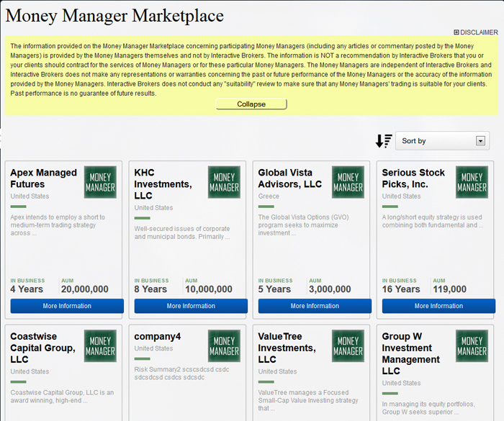
Task: Collapse the yellow disclaimer box
Action: point(251,104)
